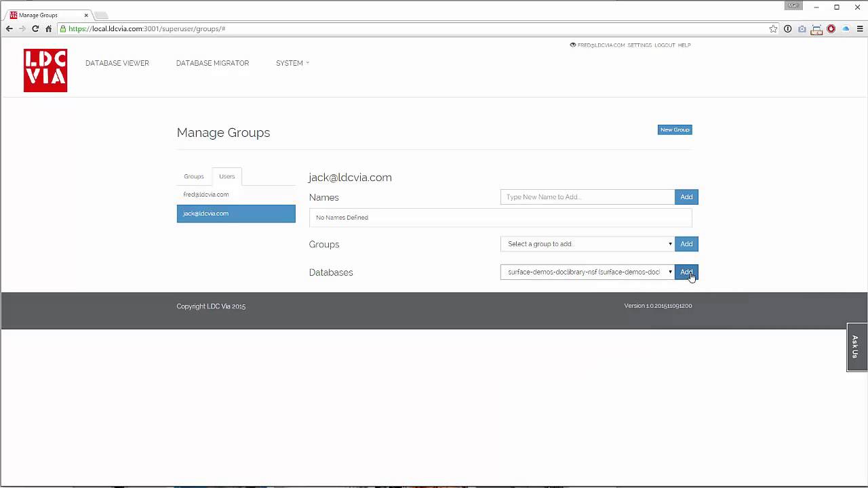Screen dimensions: 868x488
Task: Focus the Type New Name to Add field
Action: (x=587, y=197)
